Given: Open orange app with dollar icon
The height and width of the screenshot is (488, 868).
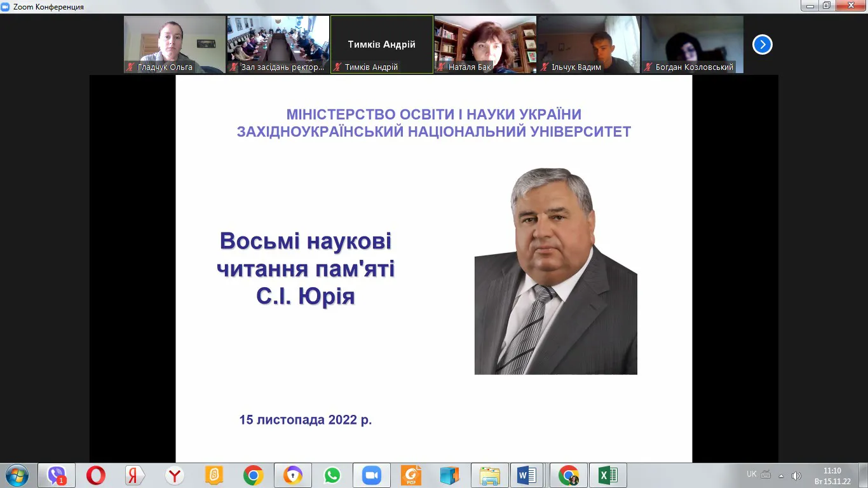Looking at the screenshot, I should pos(214,475).
